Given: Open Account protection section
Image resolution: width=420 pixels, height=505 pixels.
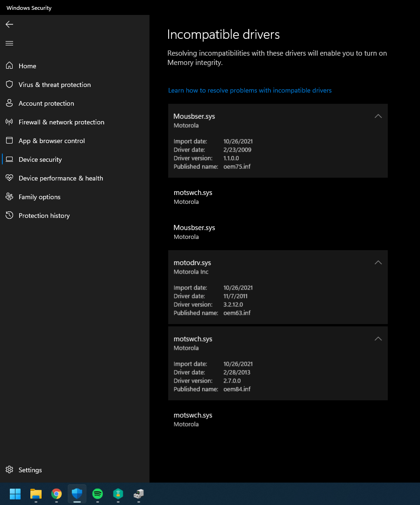Looking at the screenshot, I should 46,103.
